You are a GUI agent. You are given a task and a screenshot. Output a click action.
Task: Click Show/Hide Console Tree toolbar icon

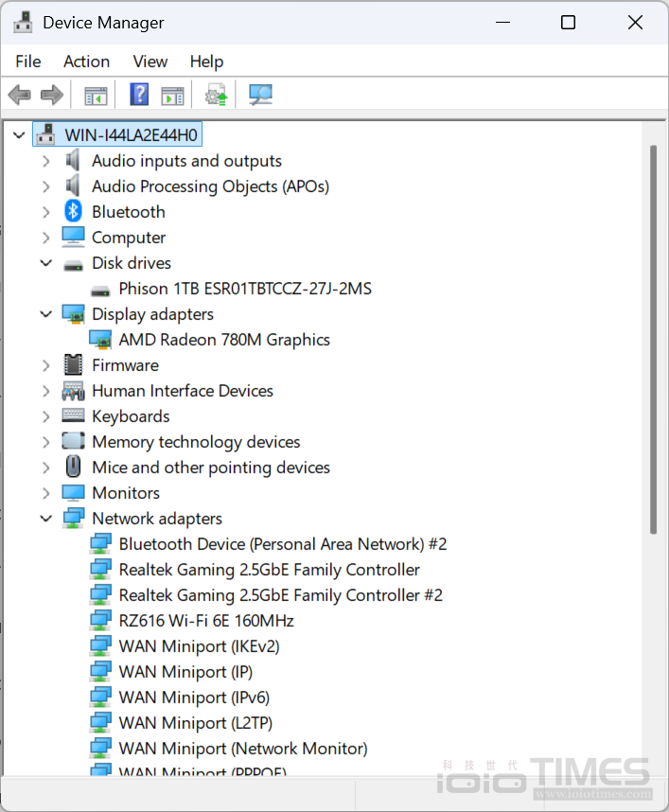(96, 95)
